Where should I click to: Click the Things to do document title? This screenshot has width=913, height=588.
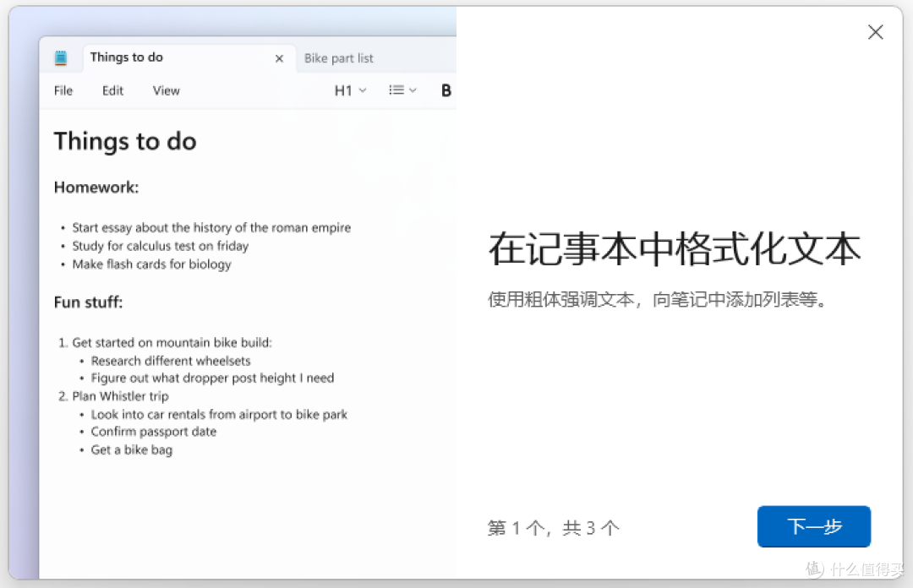pyautogui.click(x=125, y=141)
